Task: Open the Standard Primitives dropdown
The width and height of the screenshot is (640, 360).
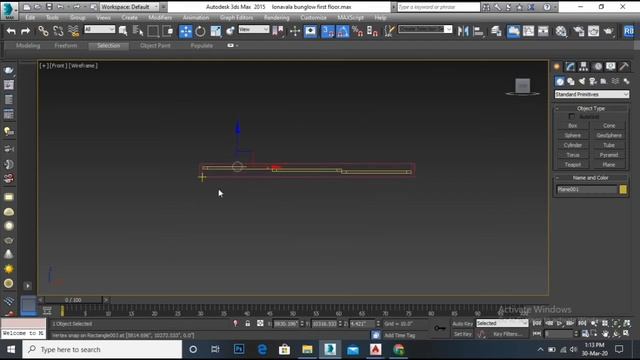Action: click(592, 94)
